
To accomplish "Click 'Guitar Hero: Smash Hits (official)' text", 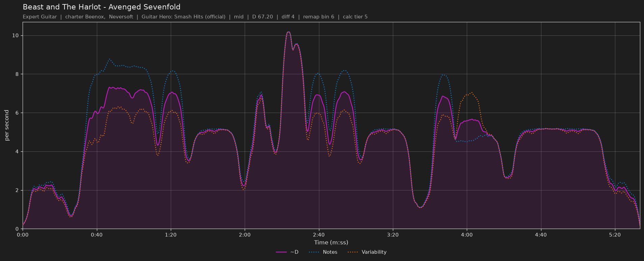I will pos(183,17).
